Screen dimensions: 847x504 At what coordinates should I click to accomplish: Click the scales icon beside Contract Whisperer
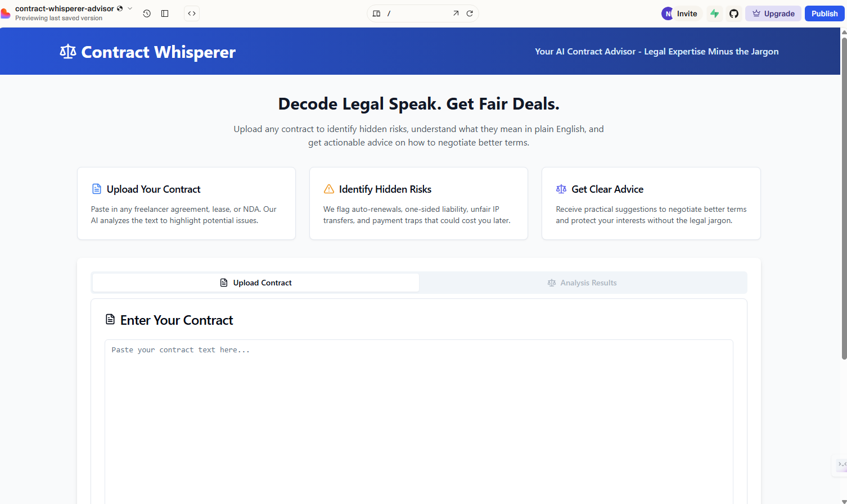67,52
